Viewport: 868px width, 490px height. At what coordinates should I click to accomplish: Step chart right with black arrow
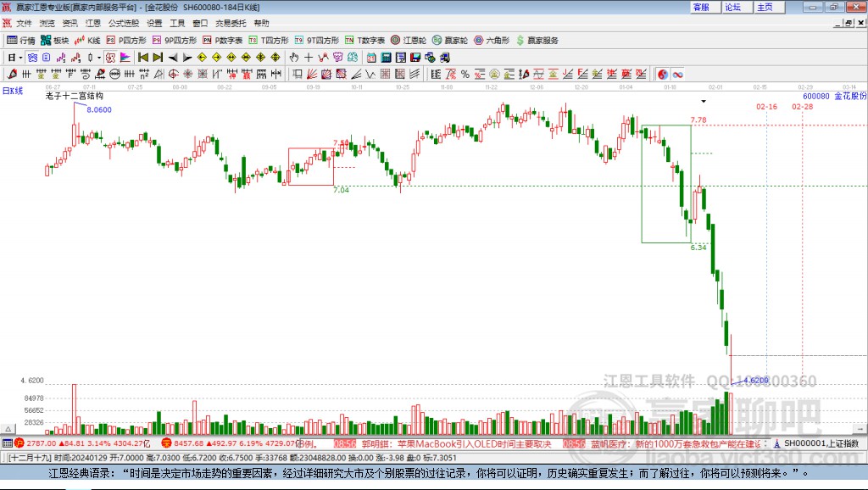[x=187, y=58]
